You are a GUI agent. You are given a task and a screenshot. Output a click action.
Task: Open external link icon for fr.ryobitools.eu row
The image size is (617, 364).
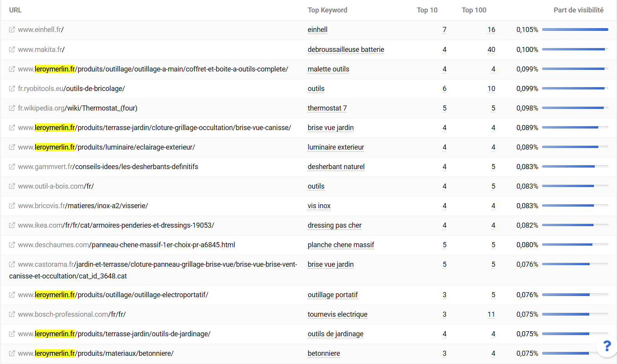click(12, 89)
